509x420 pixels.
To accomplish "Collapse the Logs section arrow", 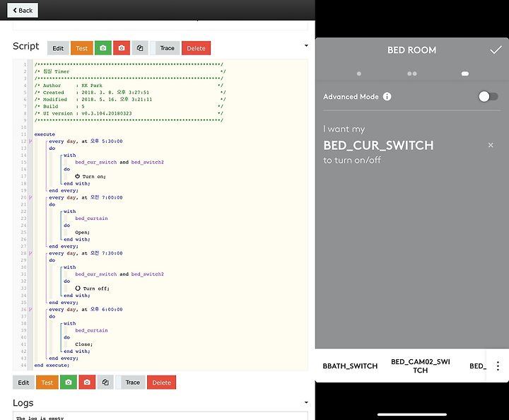I will (306, 402).
